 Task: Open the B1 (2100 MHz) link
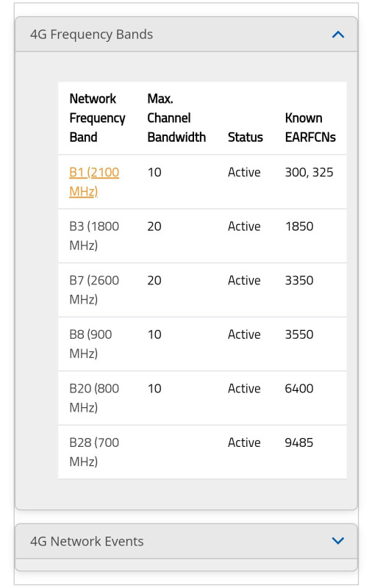pos(94,182)
